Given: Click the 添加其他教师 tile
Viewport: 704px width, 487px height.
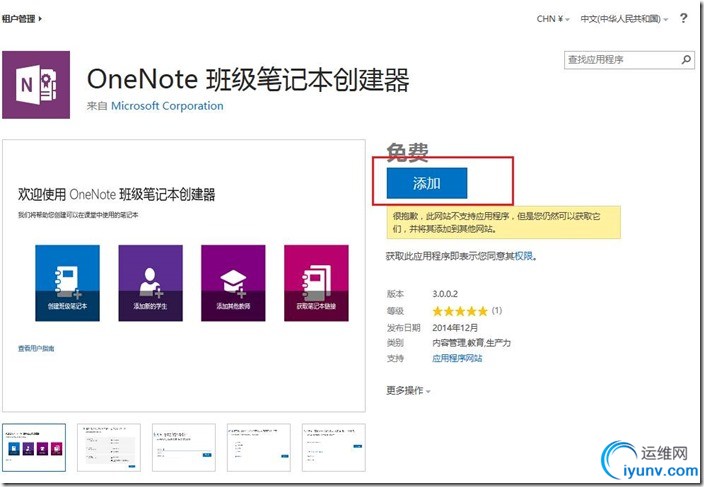Looking at the screenshot, I should [233, 283].
